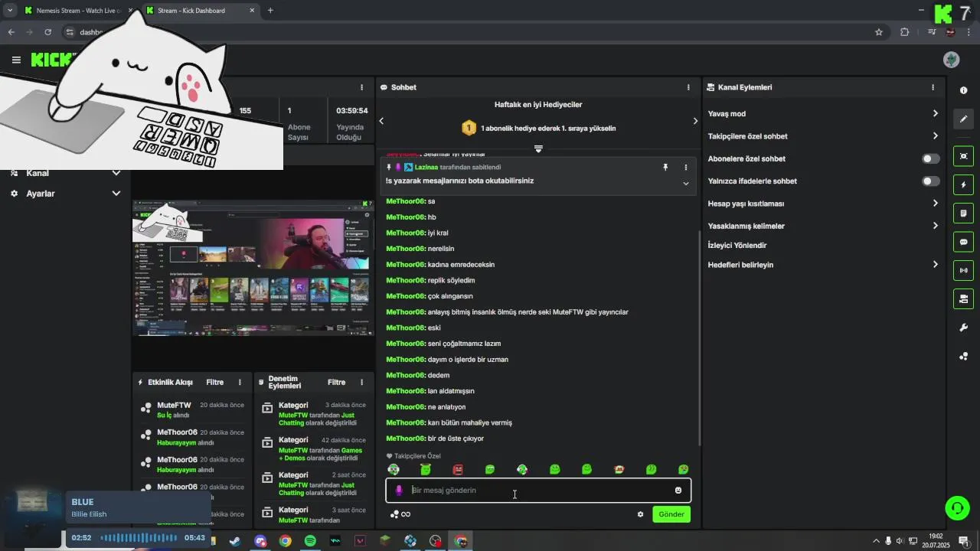The width and height of the screenshot is (980, 551).
Task: Click the Bir mesaj gönderin input field
Action: pyautogui.click(x=538, y=491)
